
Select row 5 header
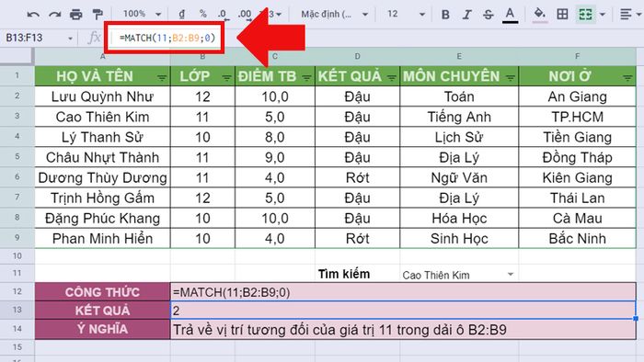[17, 156]
